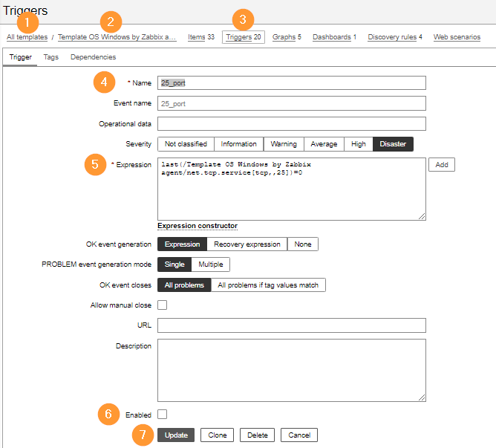Switch to the Dependencies tab
496x448 pixels.
coord(93,57)
